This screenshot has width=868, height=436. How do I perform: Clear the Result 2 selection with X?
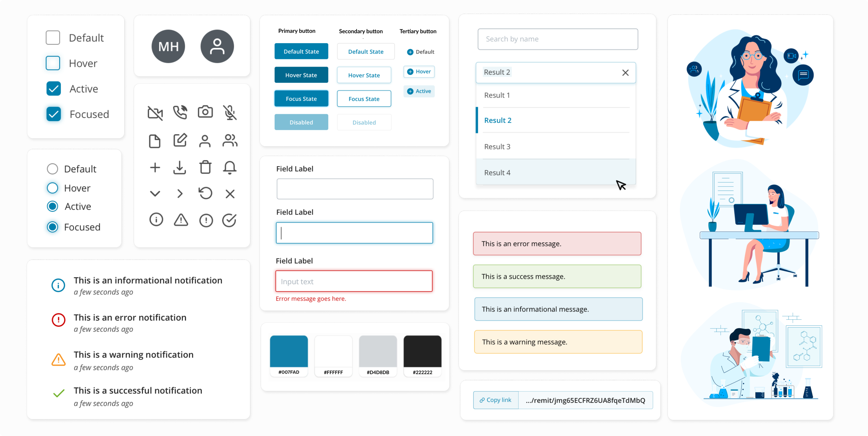(x=625, y=73)
